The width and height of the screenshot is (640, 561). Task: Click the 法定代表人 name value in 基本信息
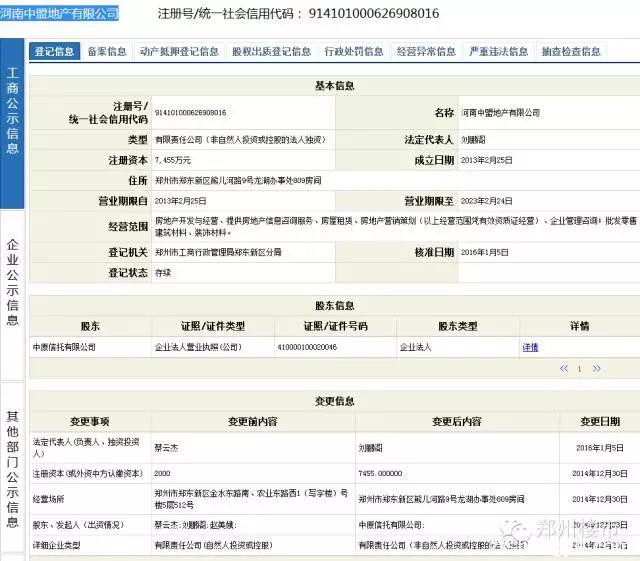click(x=473, y=140)
